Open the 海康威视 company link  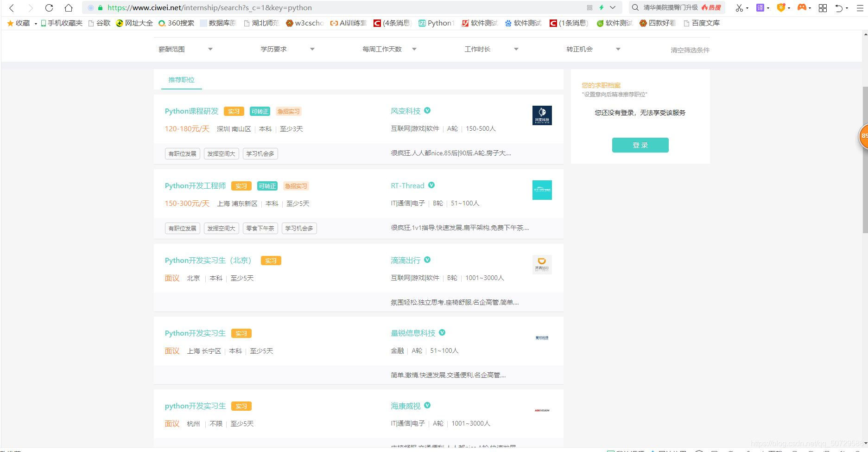pyautogui.click(x=405, y=406)
